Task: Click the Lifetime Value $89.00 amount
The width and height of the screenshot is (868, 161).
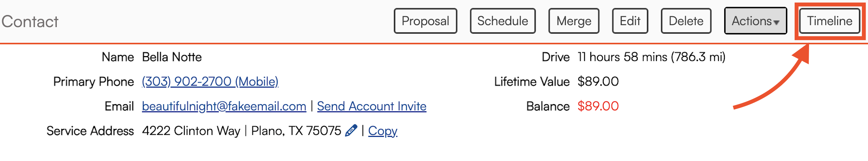Action: point(598,81)
